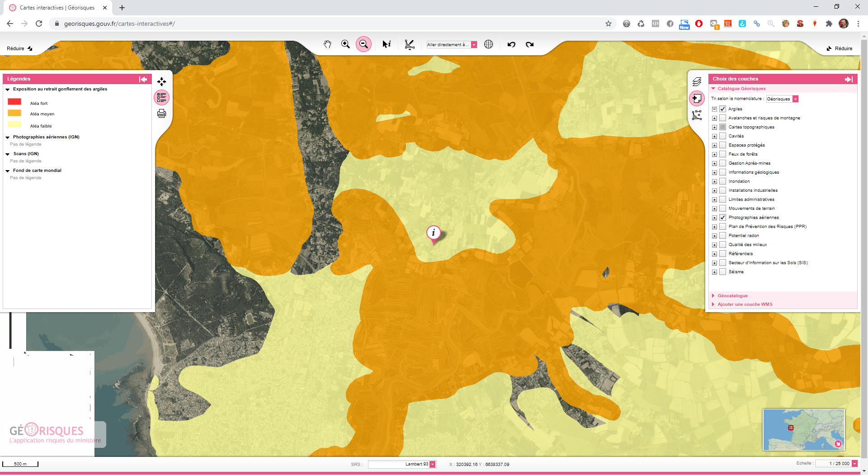Click the move panel arrows icon

click(x=161, y=81)
